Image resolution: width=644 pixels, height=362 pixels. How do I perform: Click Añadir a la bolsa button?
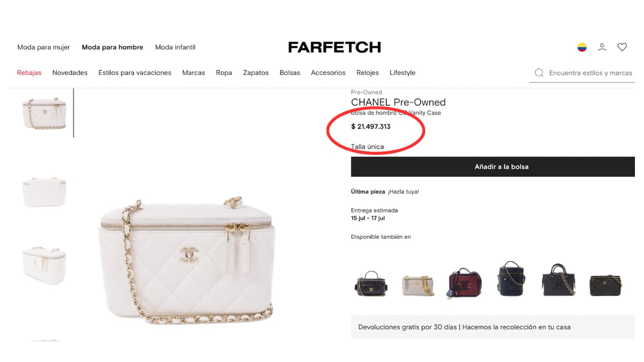493,166
